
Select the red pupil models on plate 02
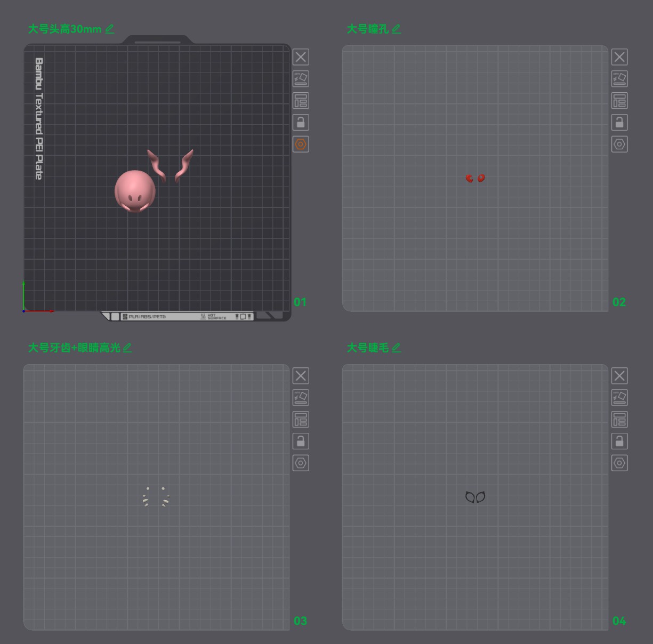pyautogui.click(x=475, y=178)
